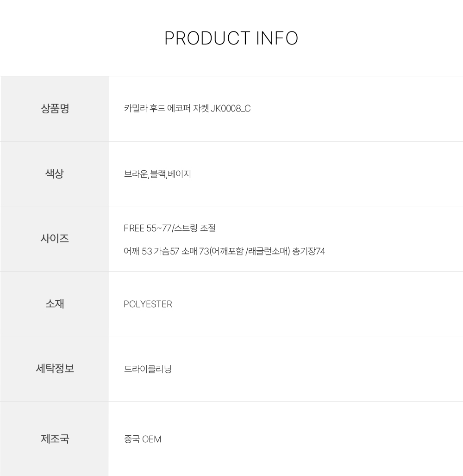Click the 어깨 53 measurement text
463x476 pixels.
138,252
